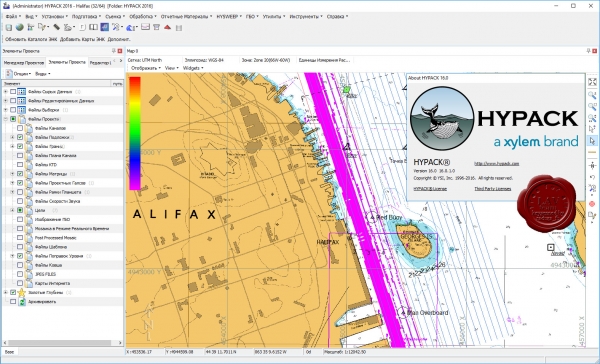This screenshot has width=600, height=364.
Task: Toggle checkbox for Файлы Выборки
Action: 13,110
